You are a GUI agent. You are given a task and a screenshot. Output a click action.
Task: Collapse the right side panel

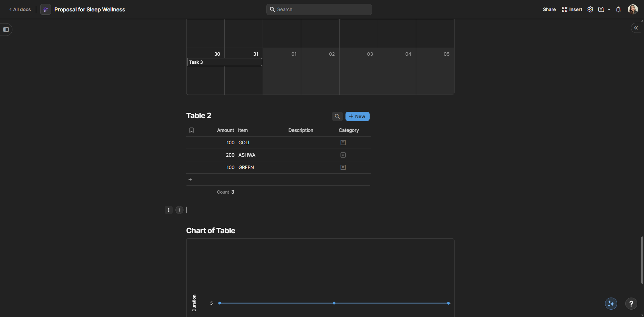(x=636, y=28)
